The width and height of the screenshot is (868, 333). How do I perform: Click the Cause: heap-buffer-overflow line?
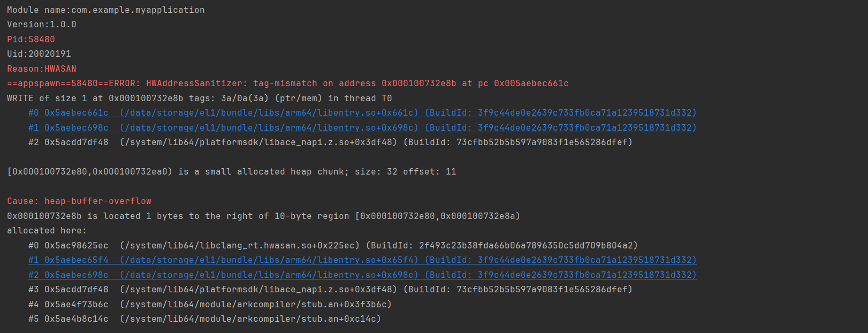[x=79, y=201]
